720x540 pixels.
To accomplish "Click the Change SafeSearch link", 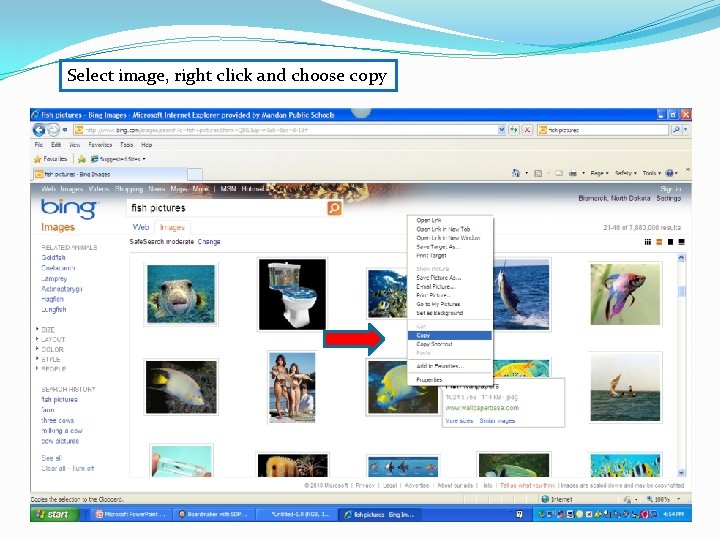I will tap(209, 242).
